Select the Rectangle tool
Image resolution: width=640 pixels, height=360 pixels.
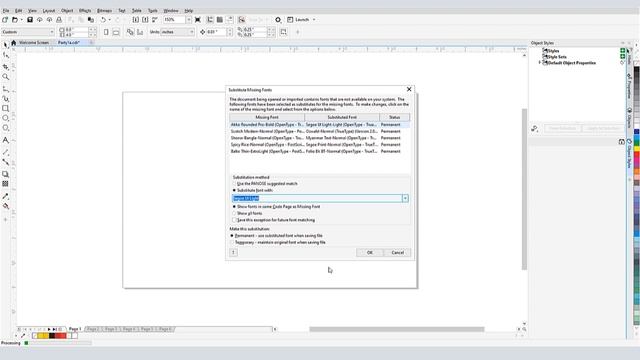[x=5, y=109]
